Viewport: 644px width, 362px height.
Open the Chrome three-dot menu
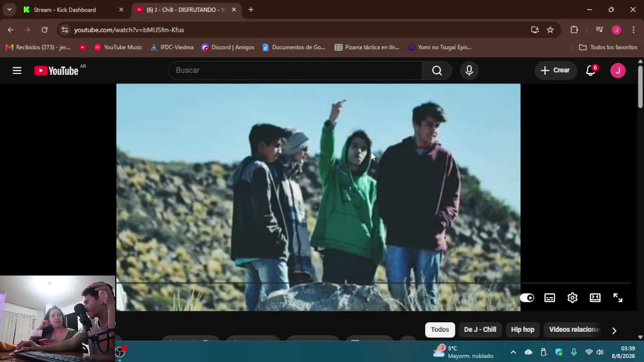pos(633,30)
